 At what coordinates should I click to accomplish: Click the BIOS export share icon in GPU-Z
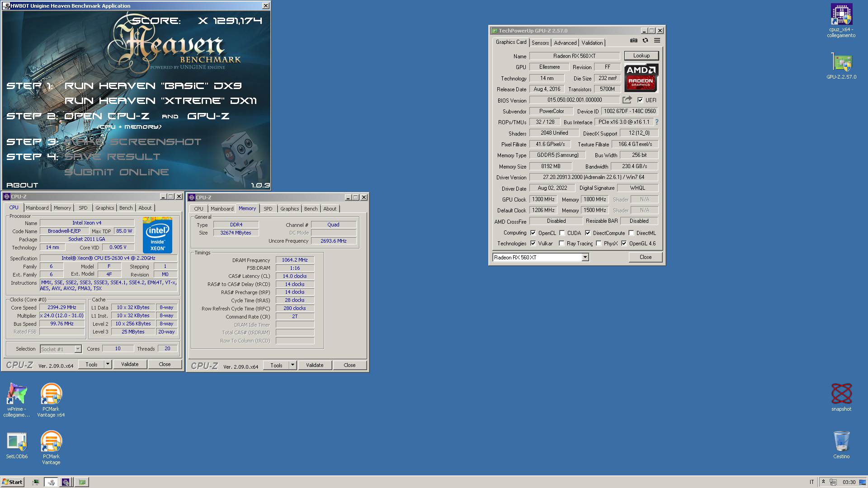pyautogui.click(x=627, y=100)
